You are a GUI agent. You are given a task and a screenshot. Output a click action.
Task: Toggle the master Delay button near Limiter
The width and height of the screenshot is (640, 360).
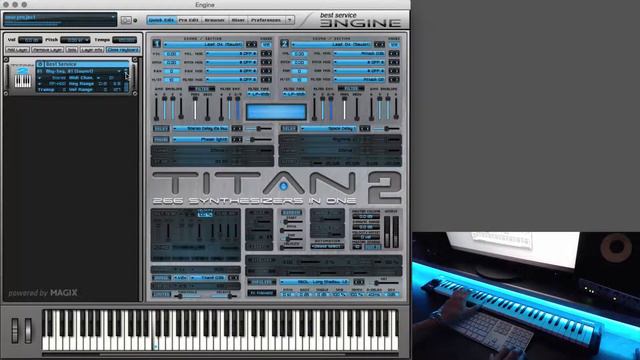[x=161, y=278]
